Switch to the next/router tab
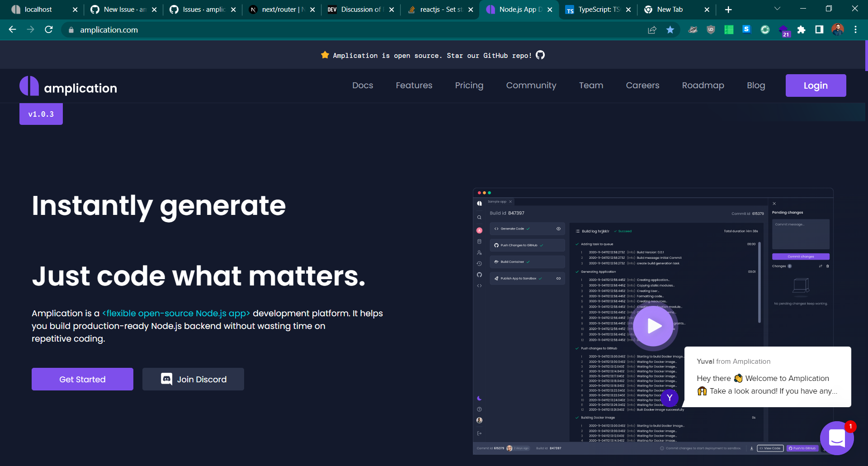Viewport: 868px width, 466px height. 281,10
